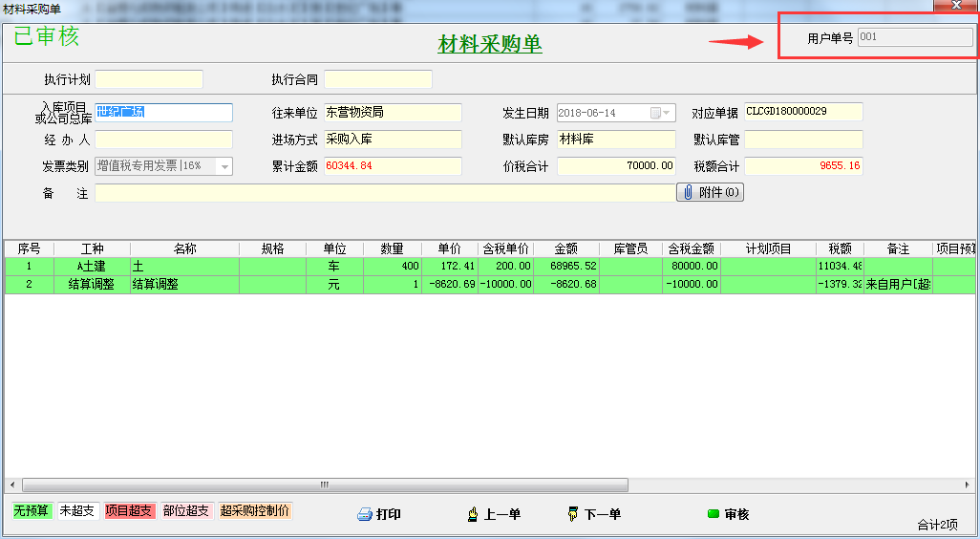Screen dimensions: 980x539
Task: Select row 2 工种 cell 结算调整
Action: [92, 285]
